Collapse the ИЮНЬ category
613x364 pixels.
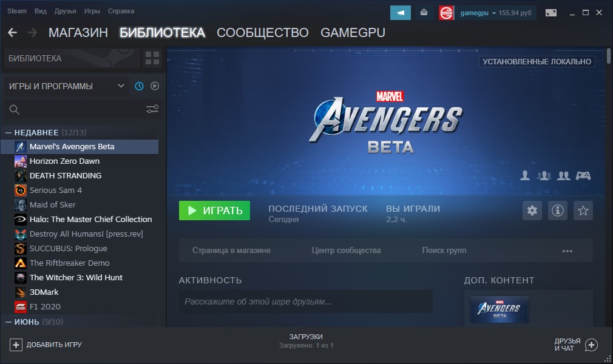8,322
